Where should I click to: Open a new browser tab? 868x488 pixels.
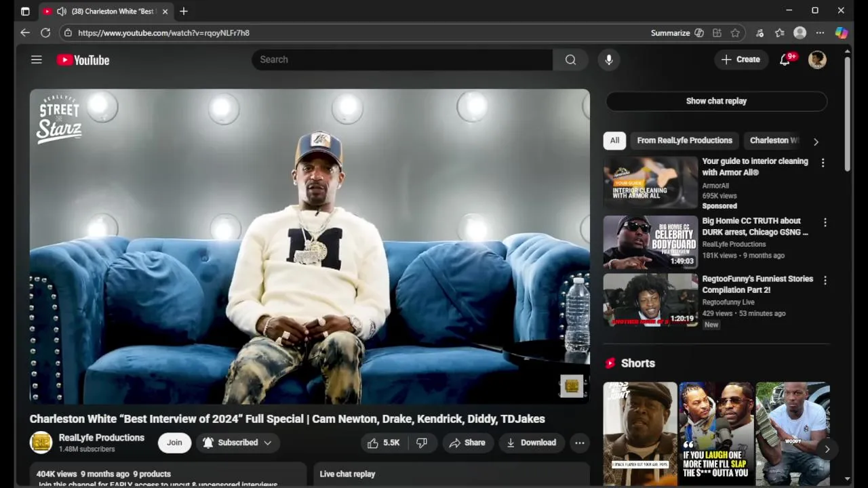183,11
